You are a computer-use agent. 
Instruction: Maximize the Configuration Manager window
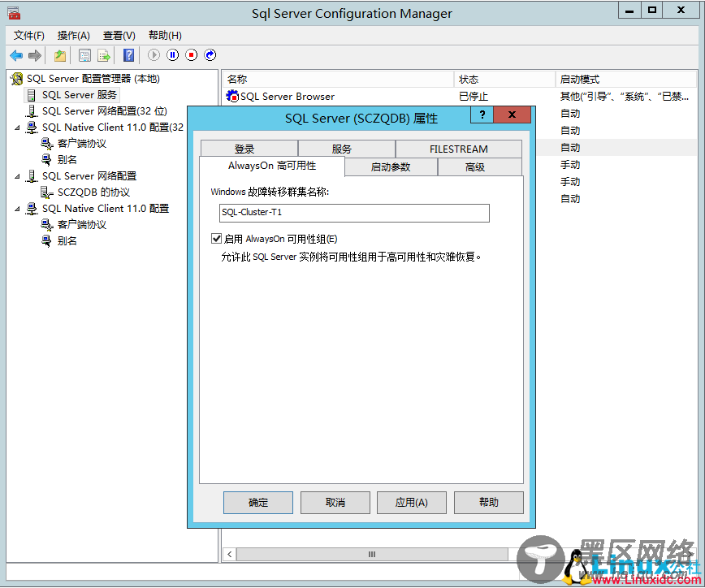pos(652,11)
